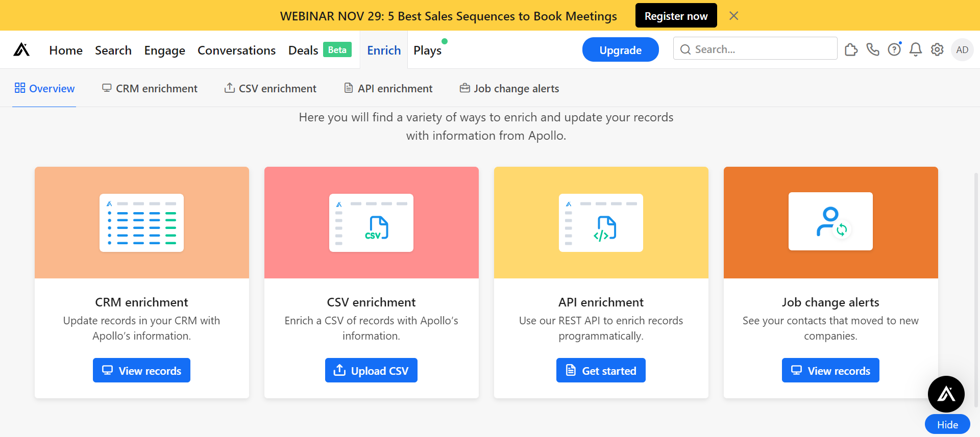Open the Job change alerts tab
The image size is (980, 437).
[509, 88]
